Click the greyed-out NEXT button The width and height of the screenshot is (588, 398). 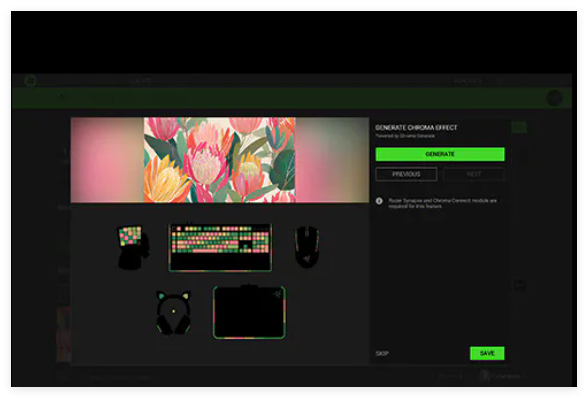(474, 174)
